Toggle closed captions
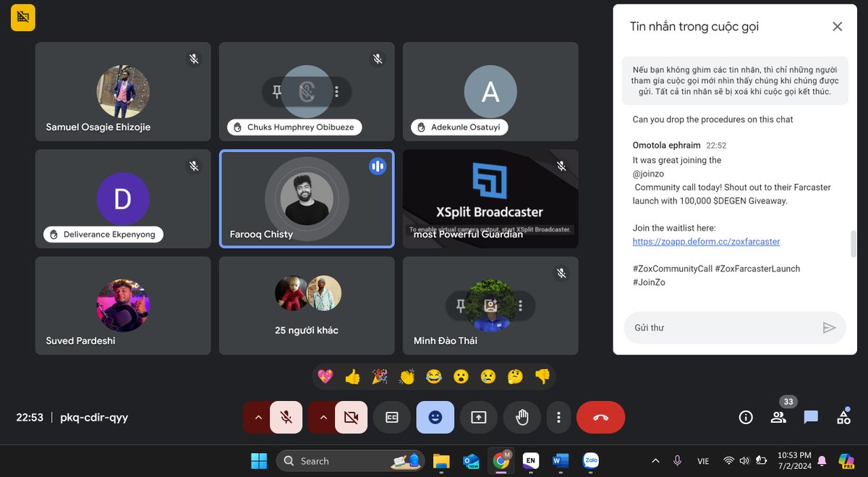The width and height of the screenshot is (868, 477). tap(392, 418)
